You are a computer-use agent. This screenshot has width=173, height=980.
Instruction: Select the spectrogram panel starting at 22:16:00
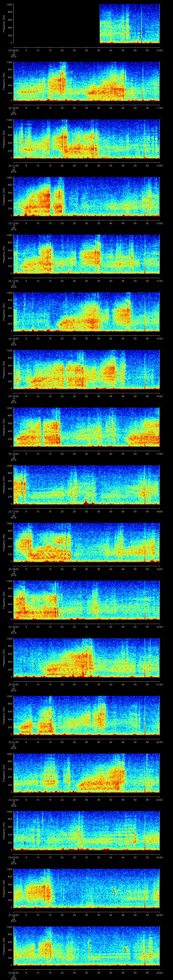[x=86, y=427]
